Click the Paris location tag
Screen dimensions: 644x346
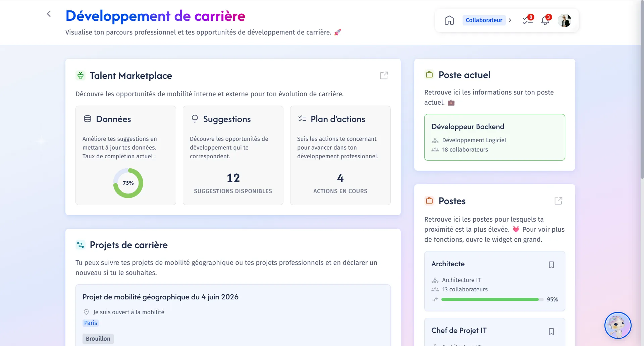click(91, 323)
